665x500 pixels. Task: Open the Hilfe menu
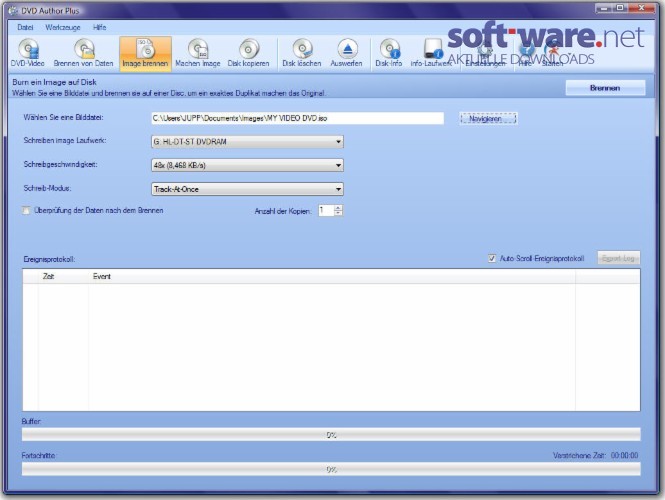tap(100, 28)
